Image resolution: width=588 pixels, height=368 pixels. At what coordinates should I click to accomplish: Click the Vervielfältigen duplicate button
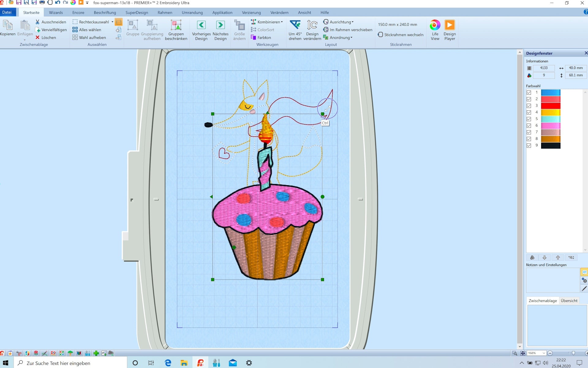[x=51, y=30]
